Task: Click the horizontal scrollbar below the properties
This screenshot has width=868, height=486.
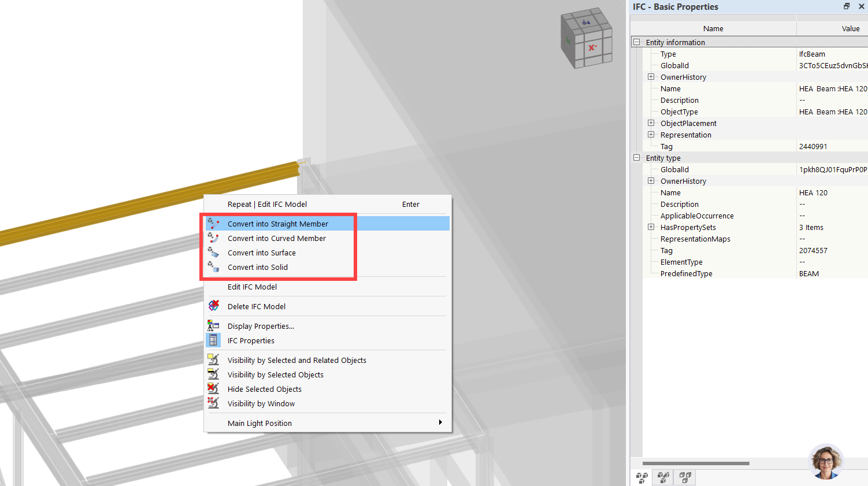Action: point(696,463)
